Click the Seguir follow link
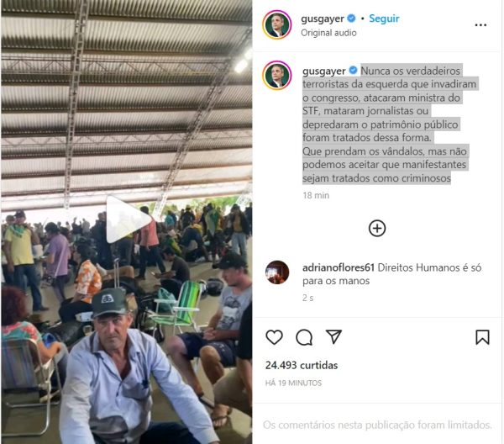The height and width of the screenshot is (444, 504). [x=384, y=18]
